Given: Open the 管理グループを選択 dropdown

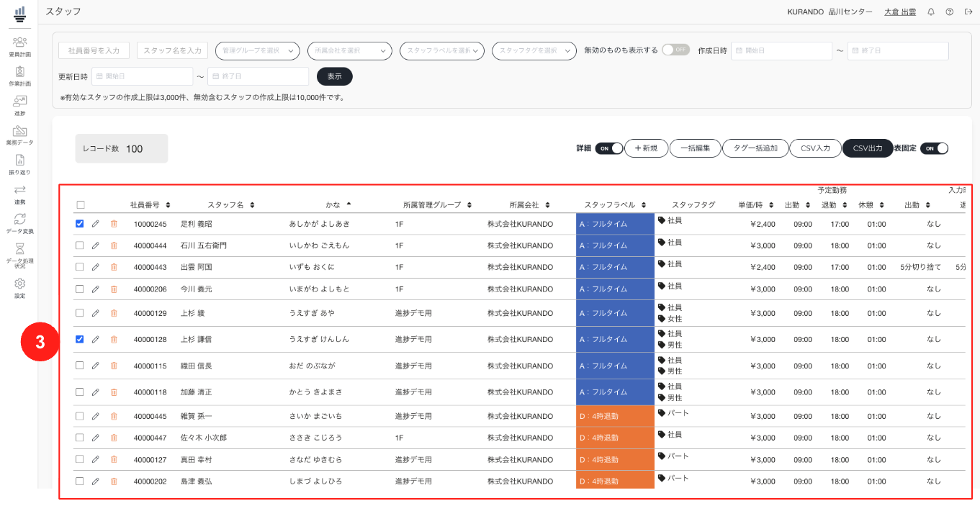Looking at the screenshot, I should point(258,50).
